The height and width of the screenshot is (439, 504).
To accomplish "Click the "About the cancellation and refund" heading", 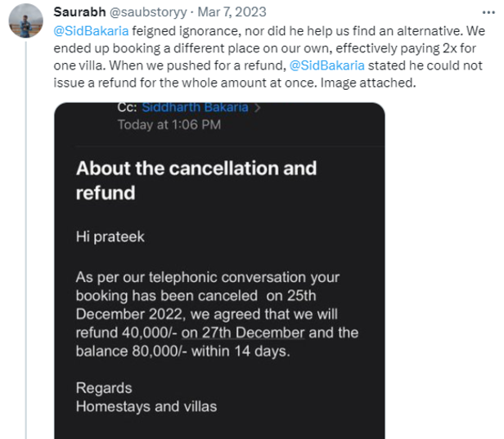I will [x=196, y=180].
